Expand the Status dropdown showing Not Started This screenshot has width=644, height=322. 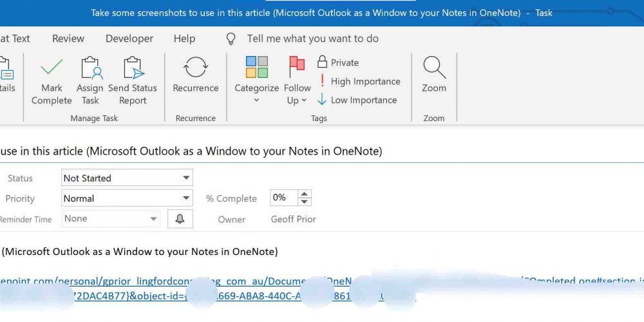tap(186, 178)
